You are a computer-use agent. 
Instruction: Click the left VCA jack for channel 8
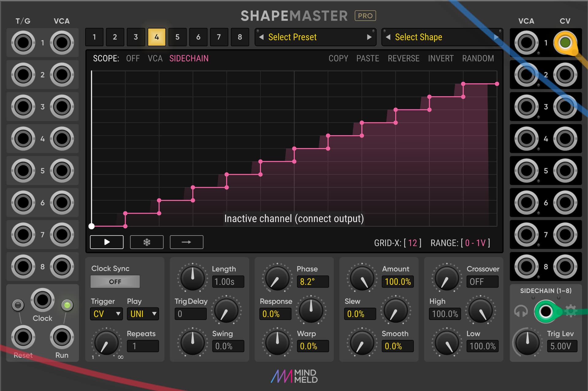click(x=62, y=266)
